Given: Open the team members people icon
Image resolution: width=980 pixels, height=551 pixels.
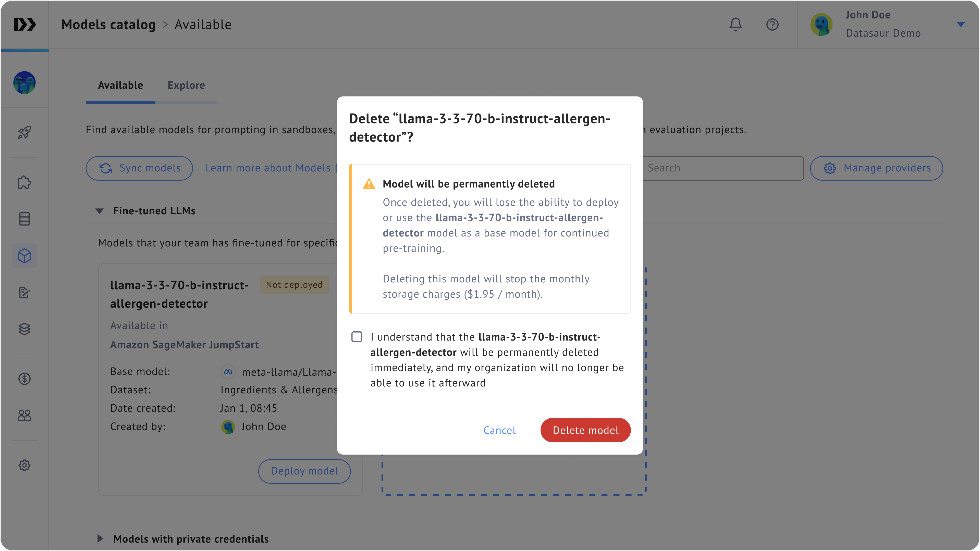Looking at the screenshot, I should [24, 415].
